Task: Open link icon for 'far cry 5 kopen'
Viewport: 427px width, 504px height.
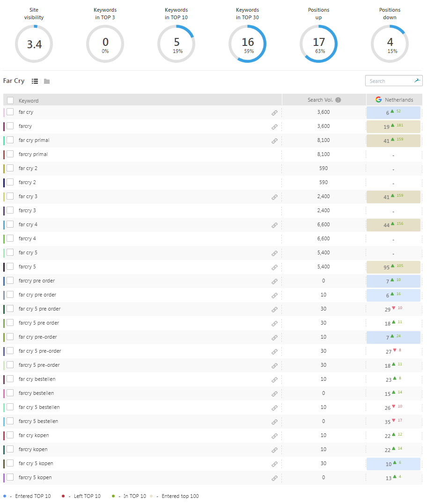Action: (x=274, y=464)
